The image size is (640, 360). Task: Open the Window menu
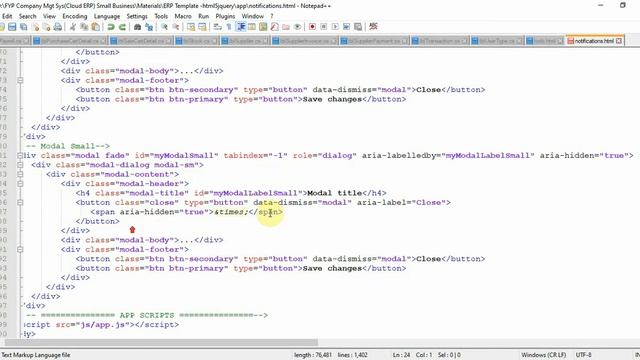tap(253, 16)
